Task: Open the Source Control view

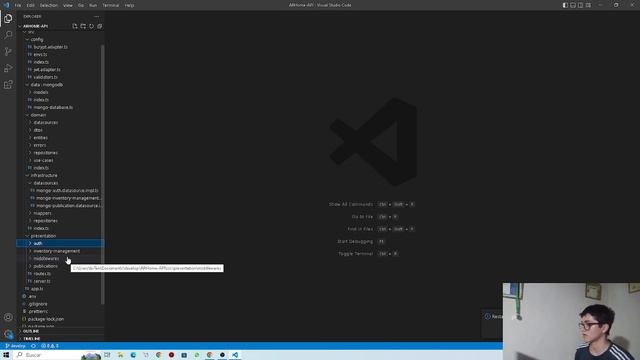Action: [8, 51]
